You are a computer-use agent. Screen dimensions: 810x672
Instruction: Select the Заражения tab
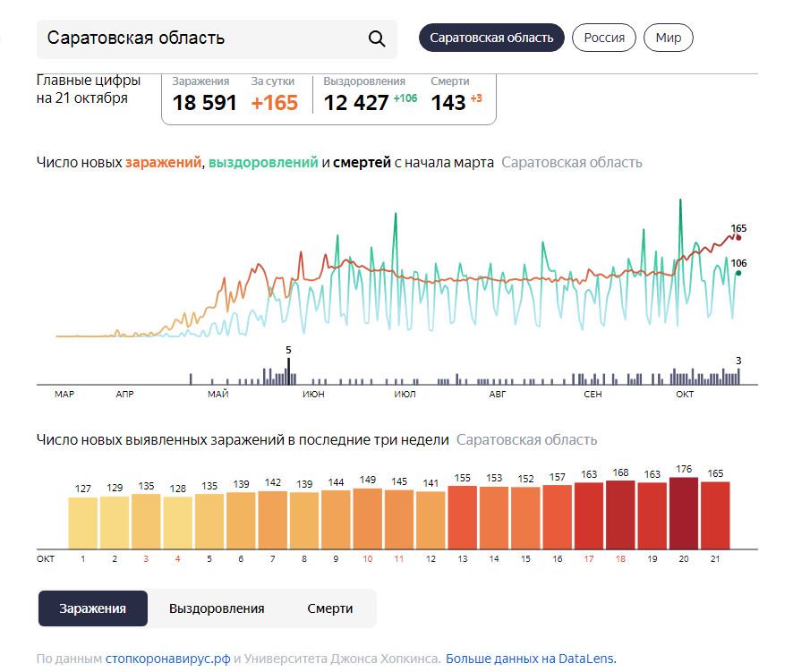coord(92,608)
